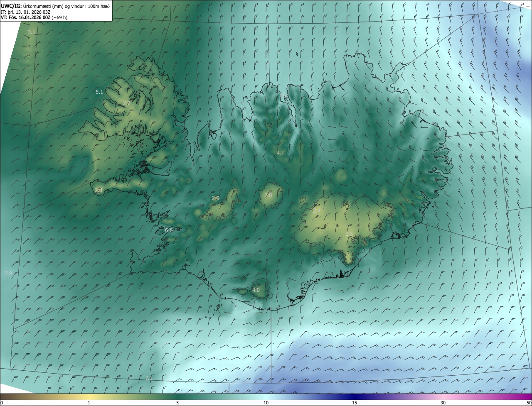Click the 2.7 value on the Westfjords
This screenshot has width=532, height=406.
click(127, 103)
